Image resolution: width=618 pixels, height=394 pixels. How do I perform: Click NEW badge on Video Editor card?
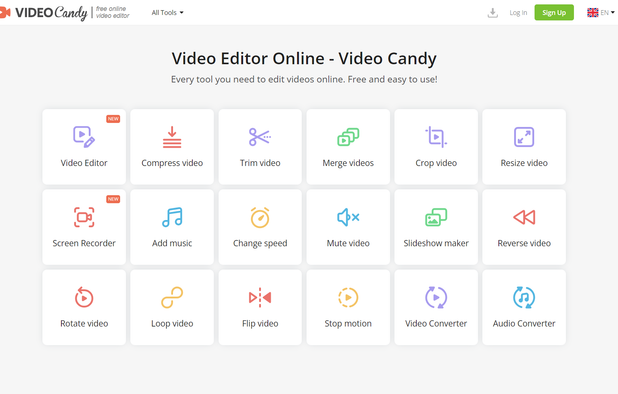[x=113, y=119]
